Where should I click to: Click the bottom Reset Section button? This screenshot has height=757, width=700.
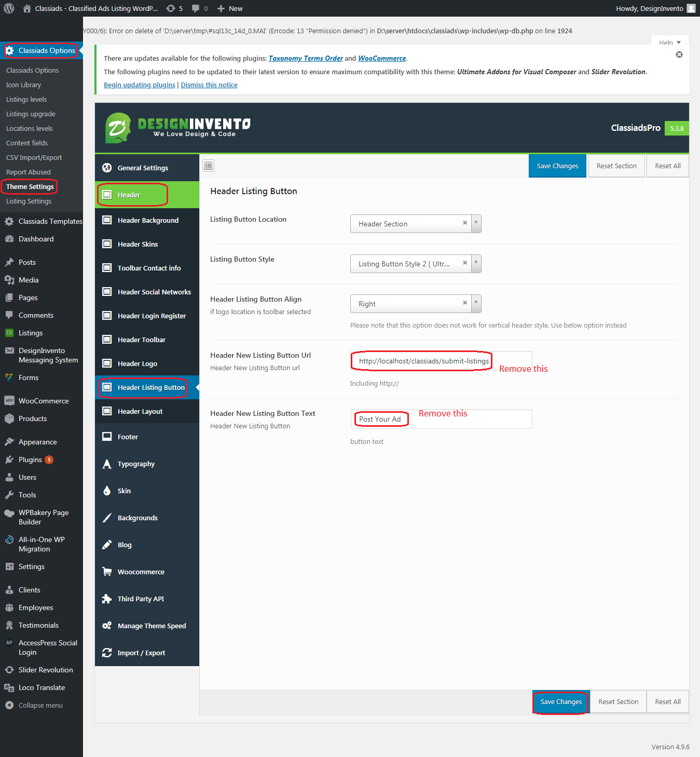(x=619, y=701)
